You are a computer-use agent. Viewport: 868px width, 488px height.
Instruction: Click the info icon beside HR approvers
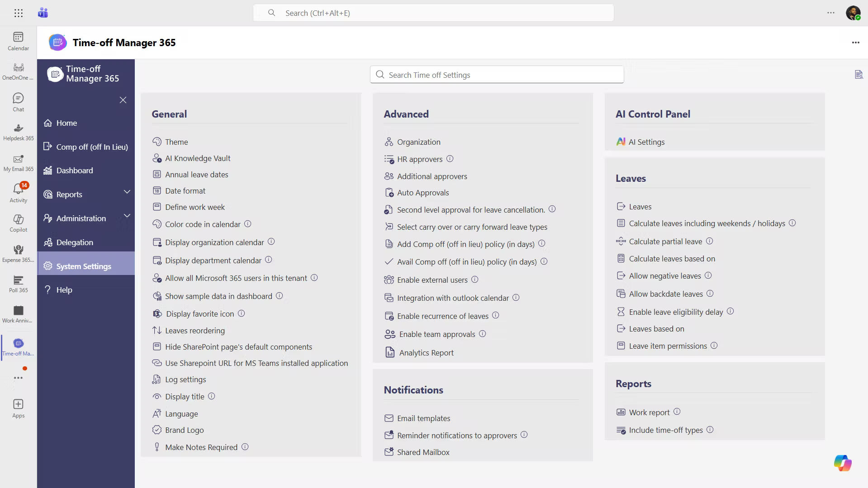click(450, 159)
